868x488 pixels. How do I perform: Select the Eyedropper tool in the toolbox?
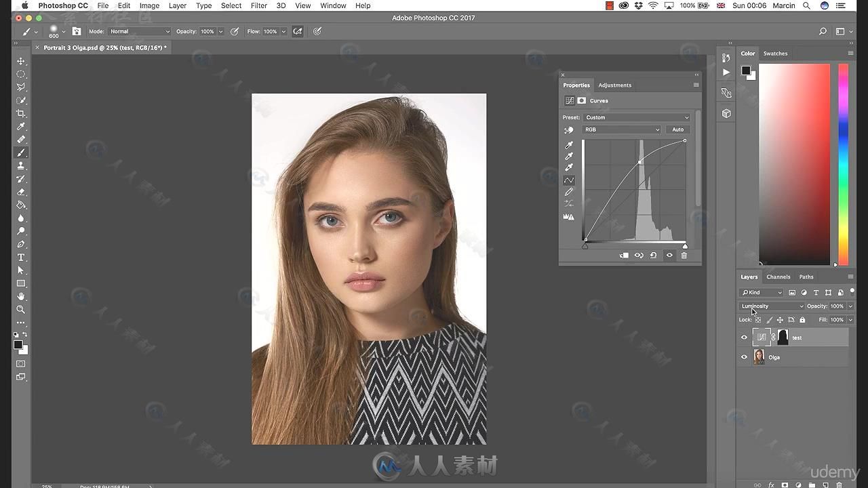tap(21, 127)
